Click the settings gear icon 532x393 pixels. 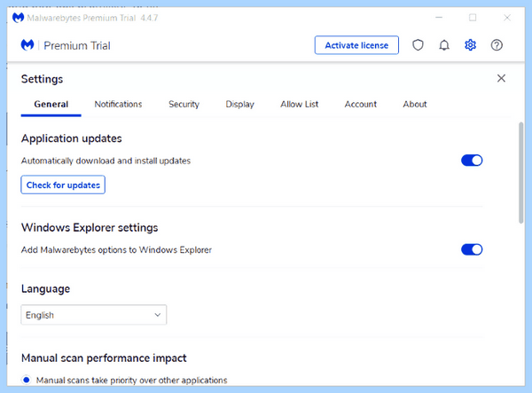[470, 45]
